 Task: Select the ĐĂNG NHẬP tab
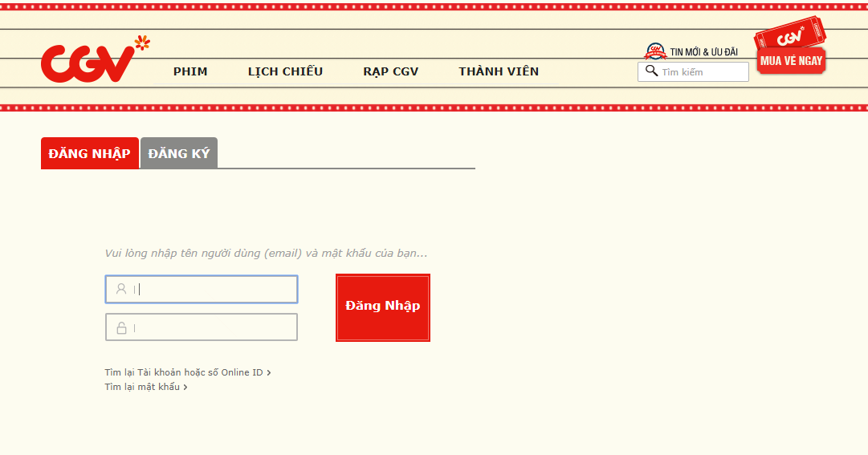coord(89,153)
